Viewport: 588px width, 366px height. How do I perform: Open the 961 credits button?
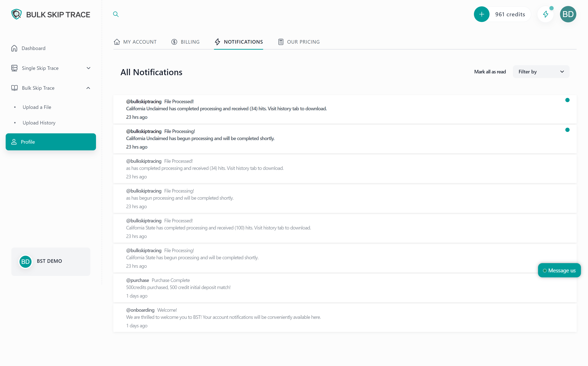click(510, 14)
